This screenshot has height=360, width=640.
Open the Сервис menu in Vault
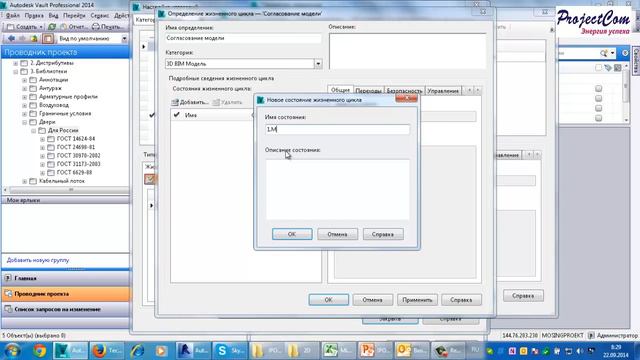(x=100, y=16)
